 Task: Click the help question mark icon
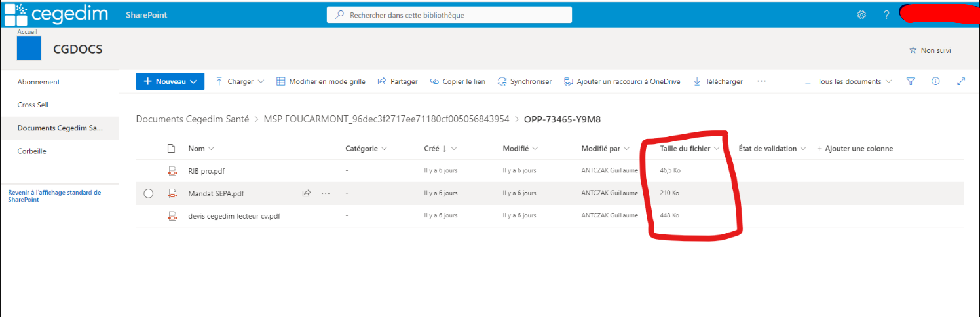point(886,15)
